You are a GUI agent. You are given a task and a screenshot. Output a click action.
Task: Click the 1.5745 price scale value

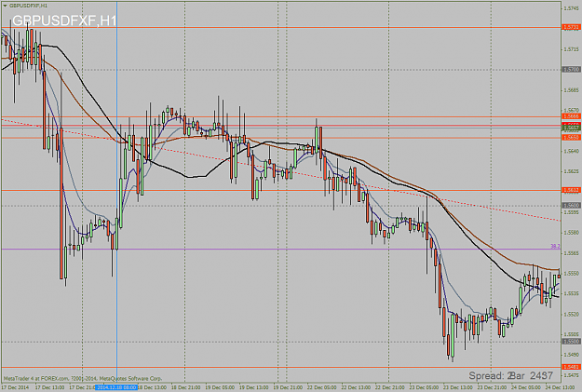571,7
